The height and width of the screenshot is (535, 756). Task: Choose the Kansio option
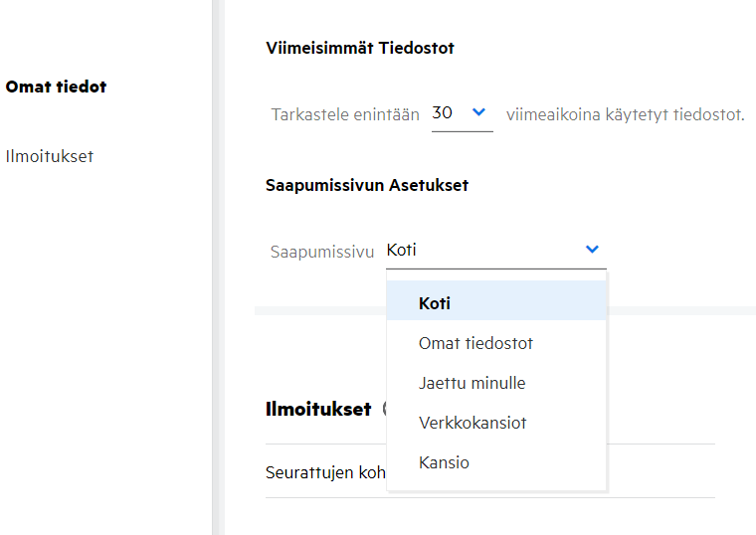444,462
